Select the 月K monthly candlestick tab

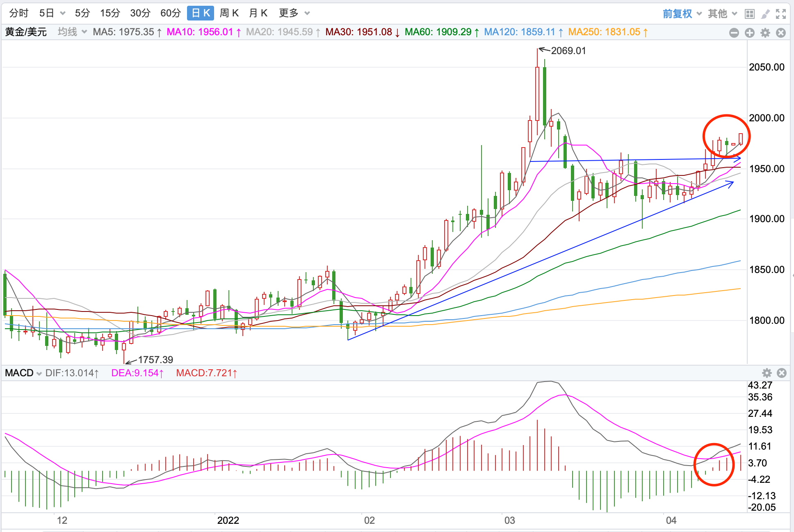tap(258, 13)
